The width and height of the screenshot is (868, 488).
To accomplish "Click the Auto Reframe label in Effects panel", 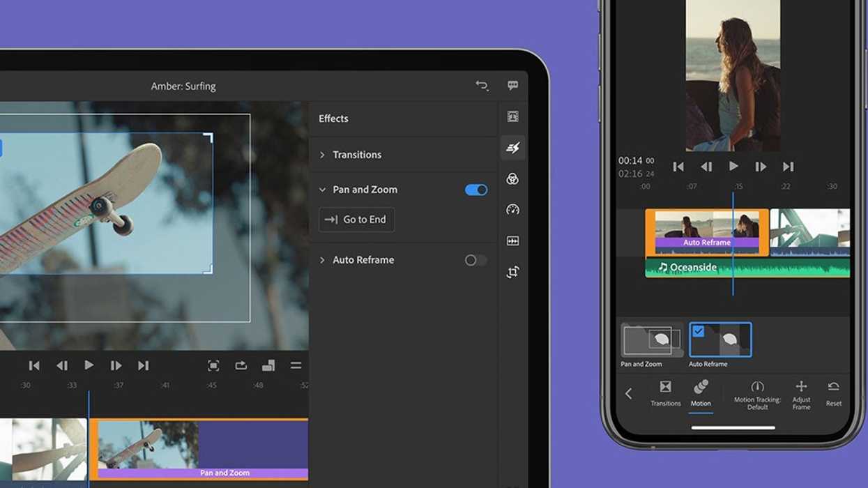I will click(x=363, y=260).
